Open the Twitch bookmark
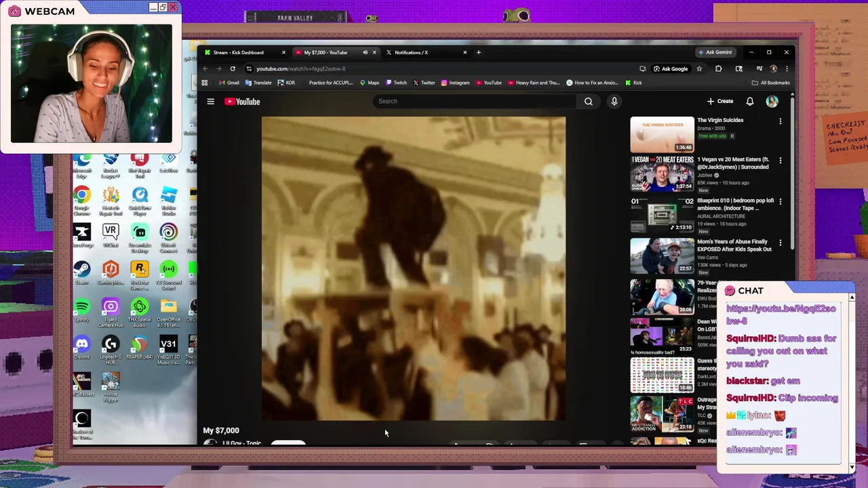Viewport: 868px width, 488px height. pyautogui.click(x=397, y=83)
